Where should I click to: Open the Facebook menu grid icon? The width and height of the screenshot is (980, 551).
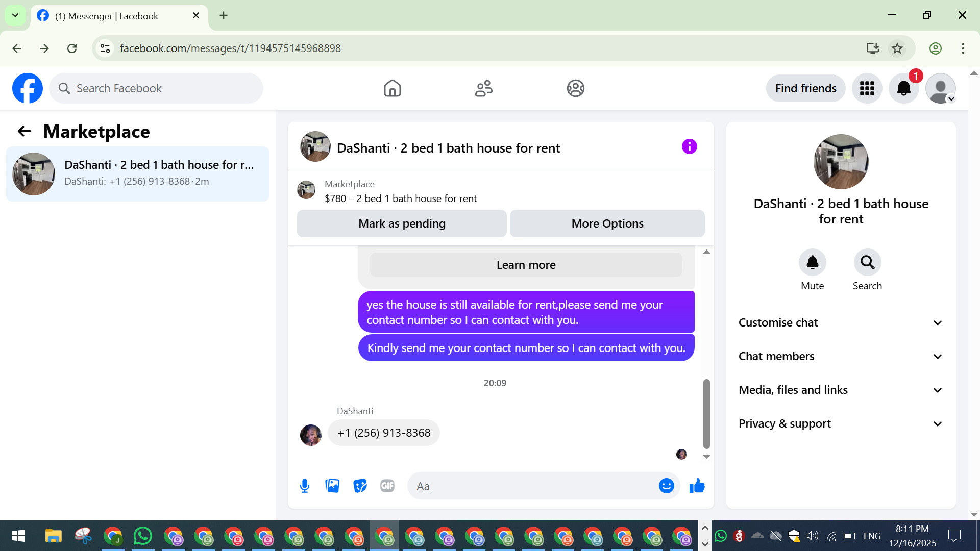pyautogui.click(x=867, y=88)
